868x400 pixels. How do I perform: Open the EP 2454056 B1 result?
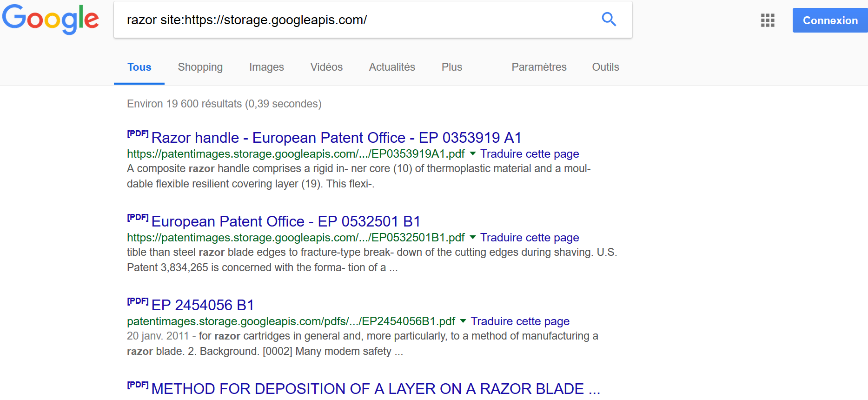[x=203, y=305]
